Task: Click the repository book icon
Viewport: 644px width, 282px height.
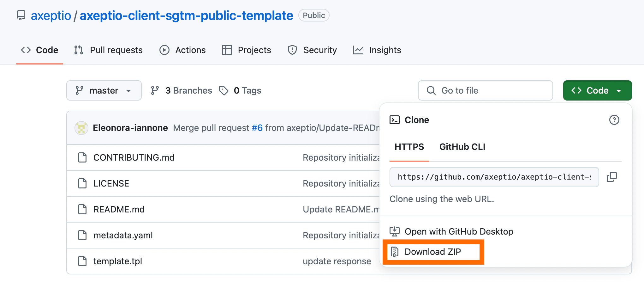Action: coord(21,15)
